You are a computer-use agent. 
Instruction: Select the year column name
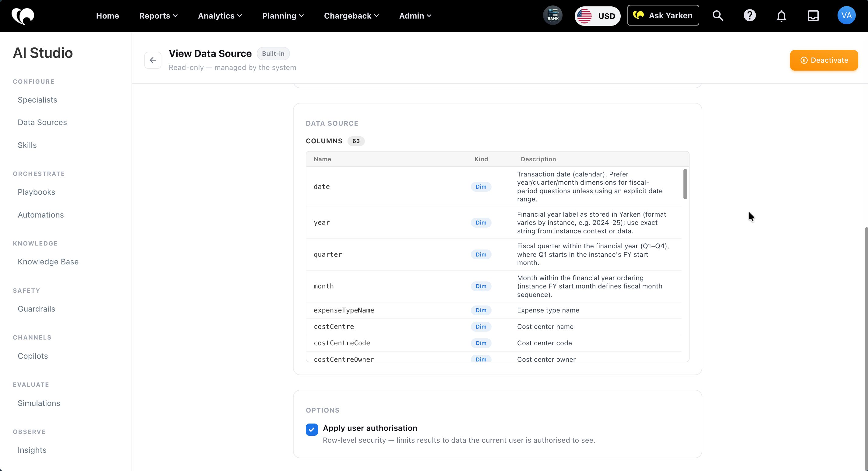[x=321, y=222]
